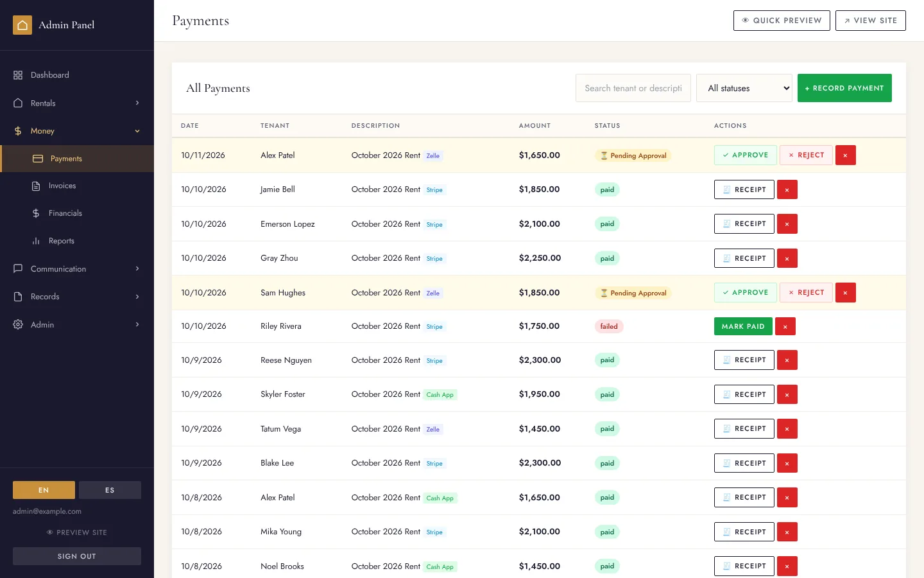The image size is (924, 578).
Task: Click the Communication chat bubble icon
Action: pos(18,268)
